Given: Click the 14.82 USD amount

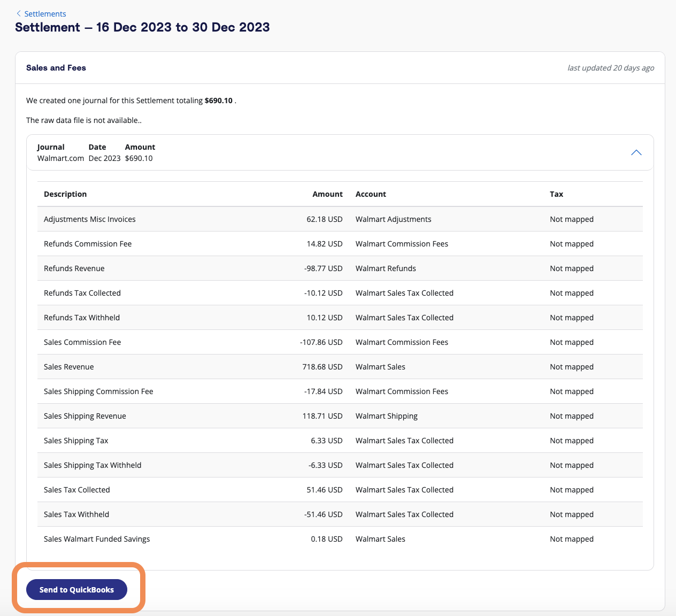Looking at the screenshot, I should pos(325,244).
